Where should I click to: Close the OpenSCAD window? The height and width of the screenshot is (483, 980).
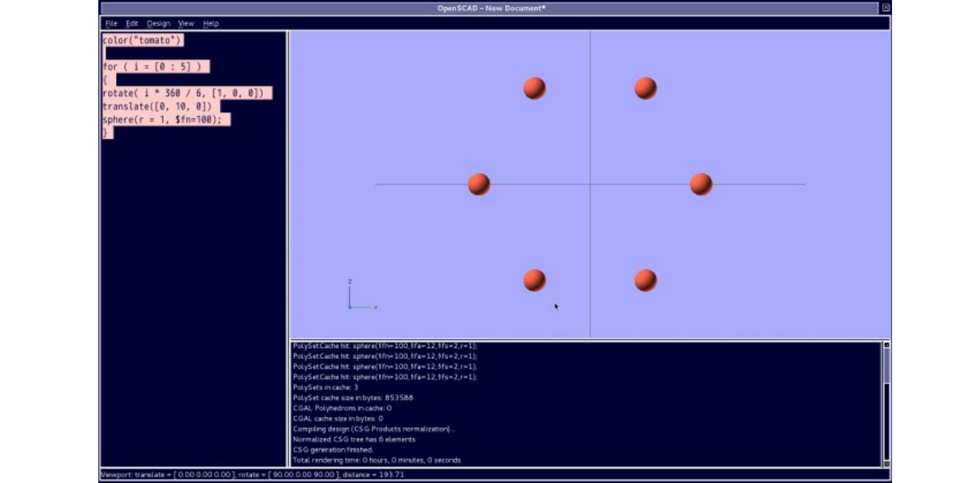[885, 7]
